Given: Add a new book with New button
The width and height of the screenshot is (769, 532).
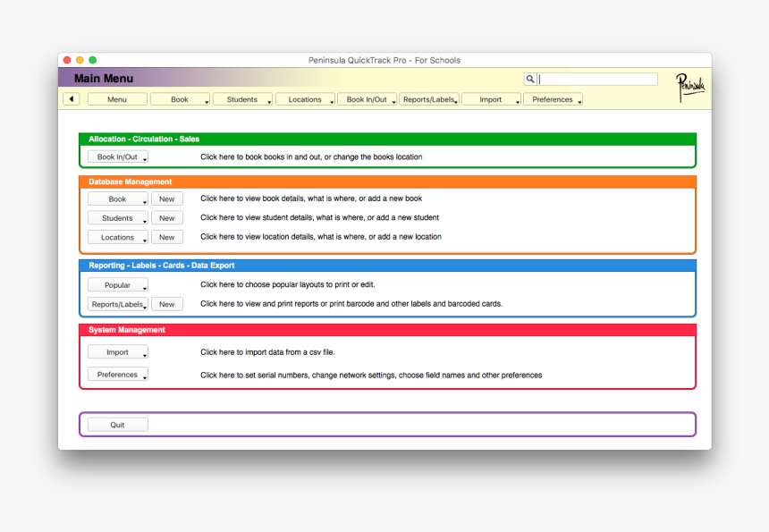Looking at the screenshot, I should pos(167,198).
